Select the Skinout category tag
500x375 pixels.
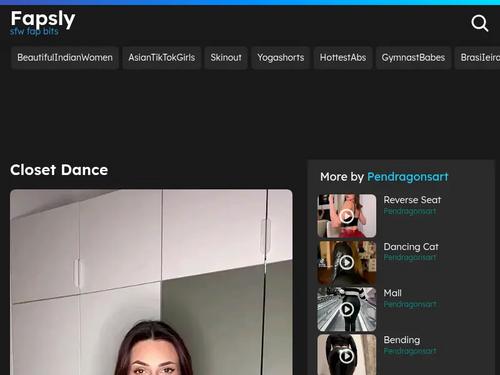point(226,58)
